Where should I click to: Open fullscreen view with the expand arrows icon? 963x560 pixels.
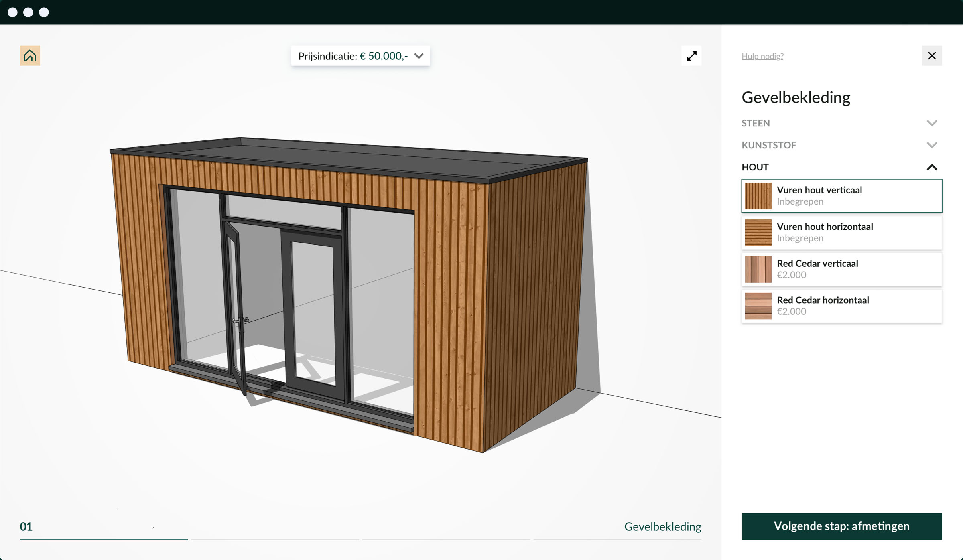click(691, 56)
